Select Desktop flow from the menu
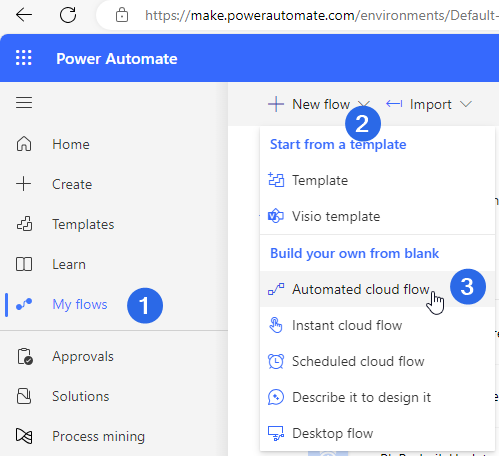The height and width of the screenshot is (456, 499). point(332,433)
